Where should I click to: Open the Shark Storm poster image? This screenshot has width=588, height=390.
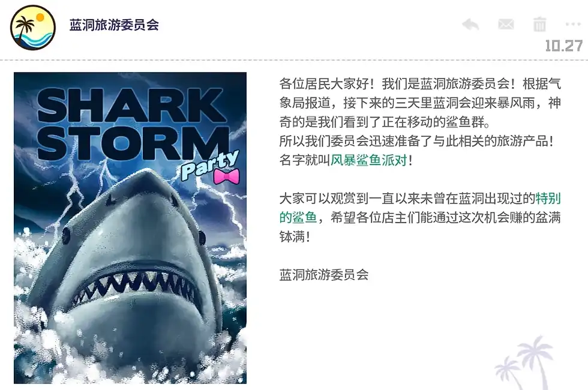click(x=130, y=228)
